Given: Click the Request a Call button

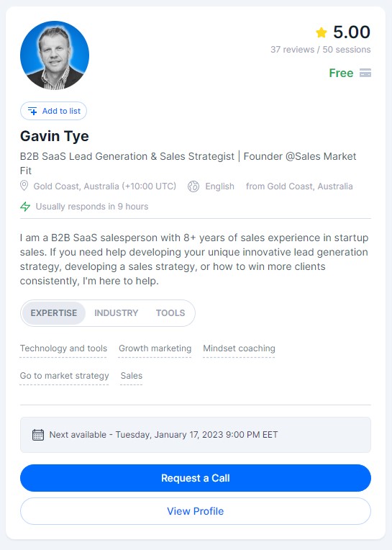Looking at the screenshot, I should [x=196, y=478].
